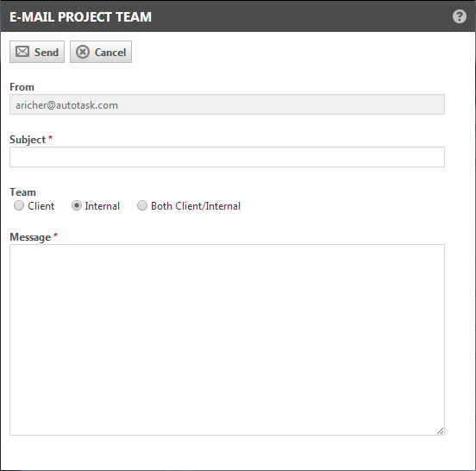The height and width of the screenshot is (471, 476).
Task: Click the "Internal" radio label text
Action: pyautogui.click(x=103, y=206)
